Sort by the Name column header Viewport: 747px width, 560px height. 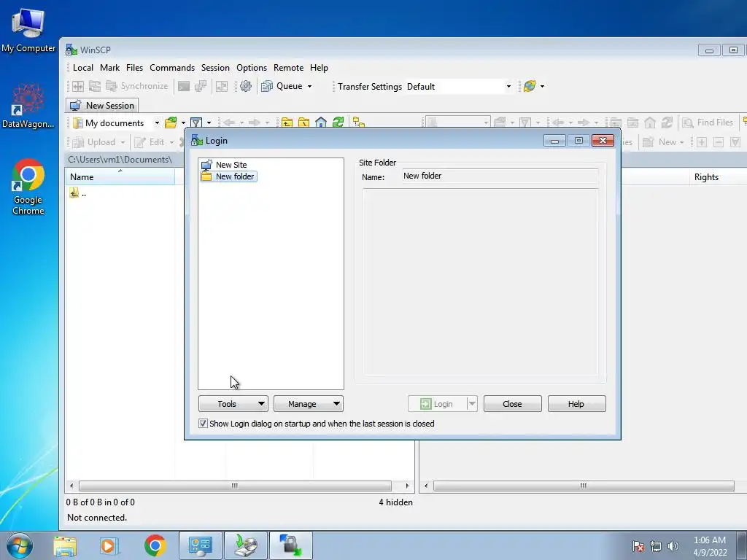pyautogui.click(x=120, y=177)
